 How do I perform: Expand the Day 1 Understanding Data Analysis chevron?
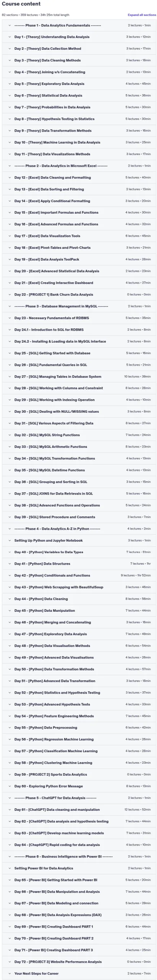[10, 37]
